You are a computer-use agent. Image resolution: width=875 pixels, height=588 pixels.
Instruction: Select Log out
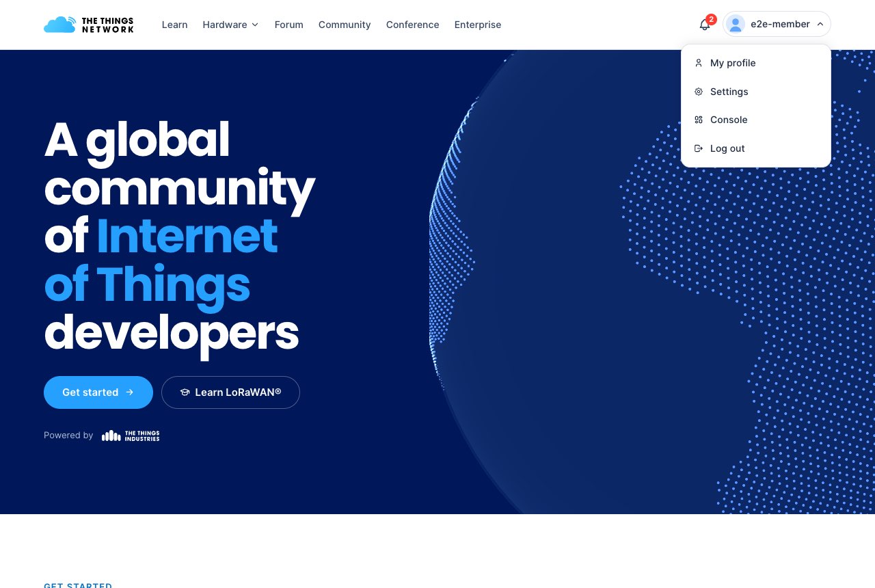tap(756, 148)
